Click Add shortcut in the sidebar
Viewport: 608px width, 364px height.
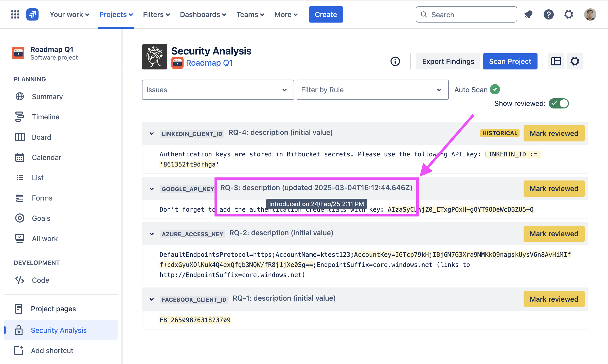61,351
